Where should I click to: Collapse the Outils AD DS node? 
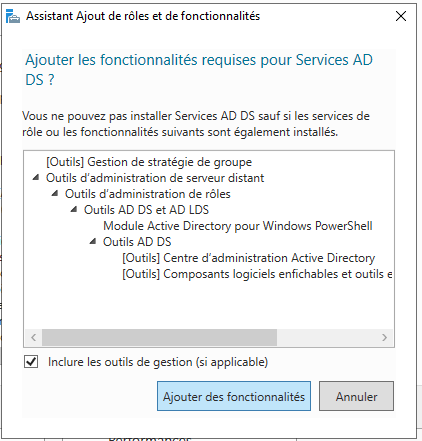93,241
